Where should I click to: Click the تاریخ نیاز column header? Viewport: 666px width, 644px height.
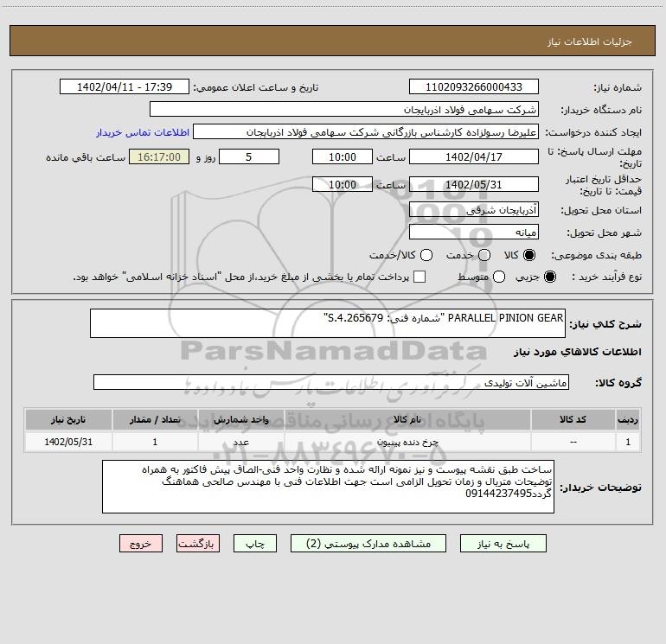click(68, 419)
